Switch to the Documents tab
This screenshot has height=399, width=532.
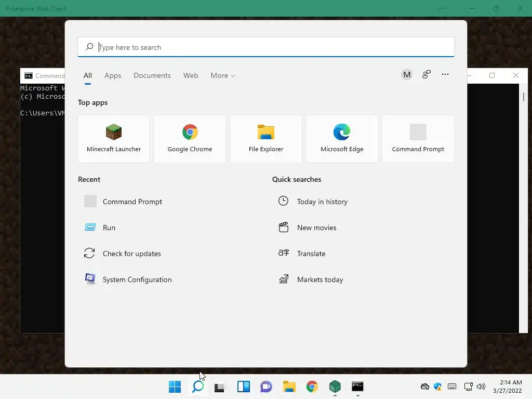click(x=152, y=76)
